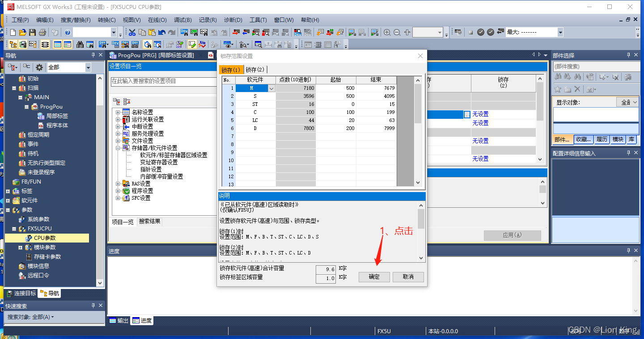This screenshot has height=339, width=644.
Task: Click end cell 7999 of row D
Action: point(376,129)
